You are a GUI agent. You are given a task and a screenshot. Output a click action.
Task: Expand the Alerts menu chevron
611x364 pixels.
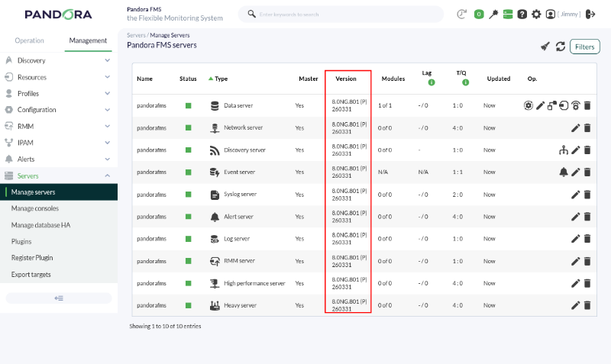click(x=107, y=159)
